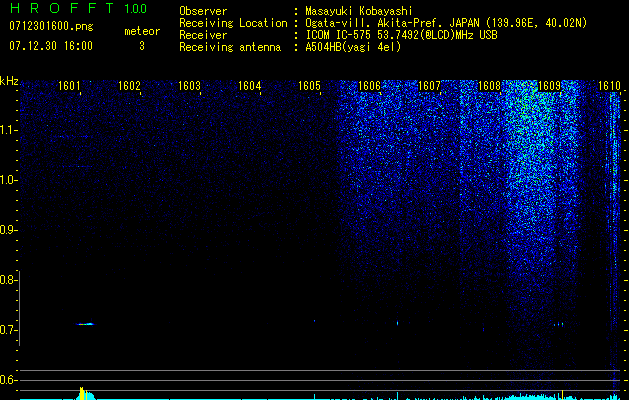
Task: Click the small echo dot near 1605
Action: [314, 321]
